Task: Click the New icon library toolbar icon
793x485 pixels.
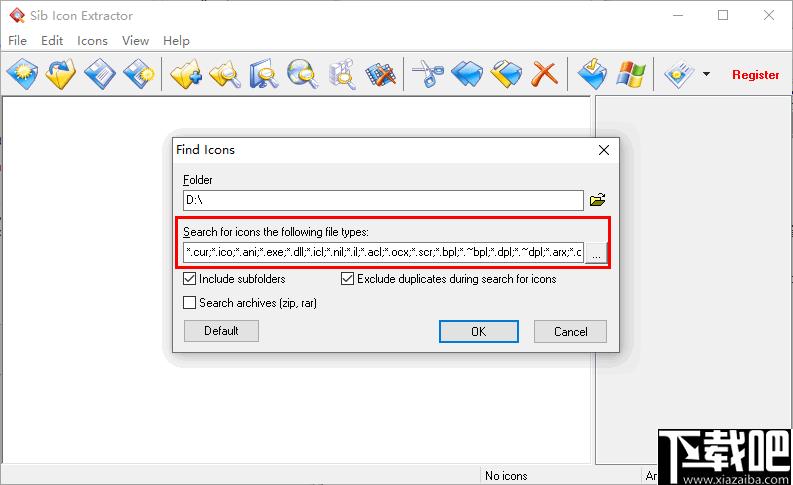Action: 22,74
